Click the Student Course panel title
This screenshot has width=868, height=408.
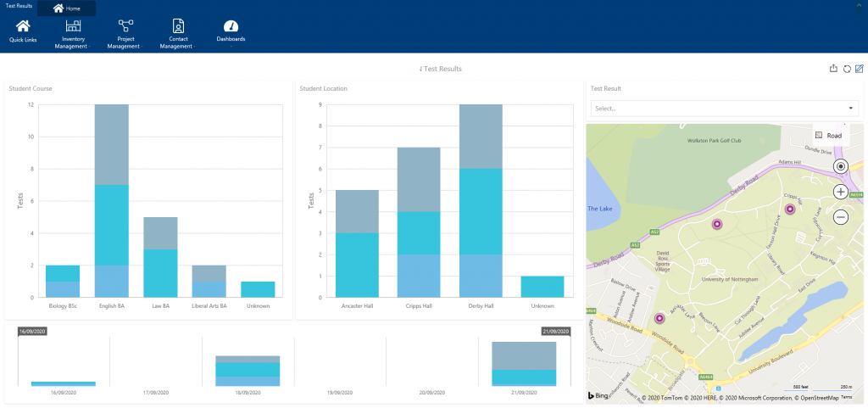pyautogui.click(x=31, y=88)
